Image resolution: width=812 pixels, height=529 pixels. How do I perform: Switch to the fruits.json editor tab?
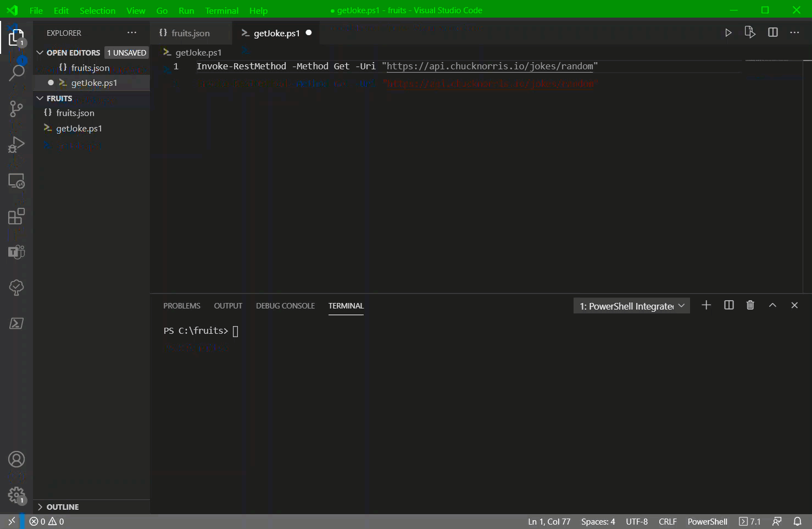[191, 33]
